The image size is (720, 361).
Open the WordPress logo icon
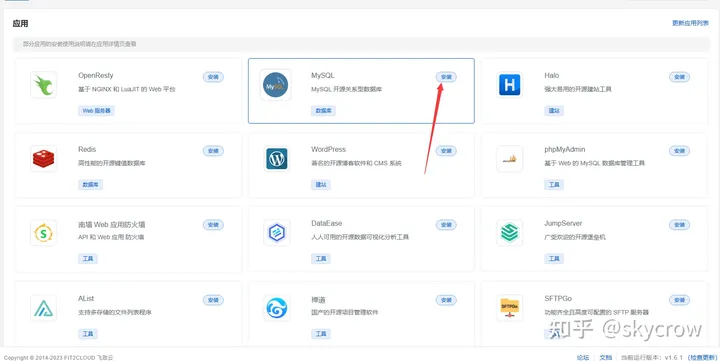(x=276, y=159)
